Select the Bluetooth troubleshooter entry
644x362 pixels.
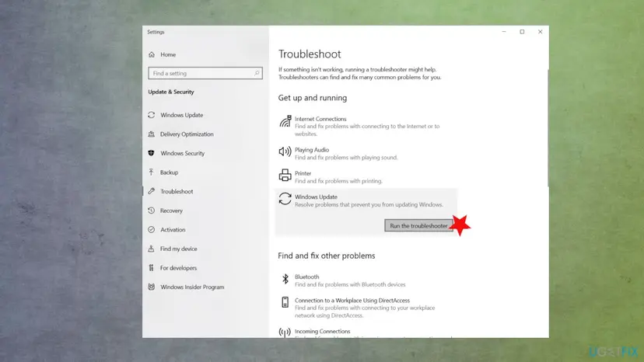pos(366,280)
